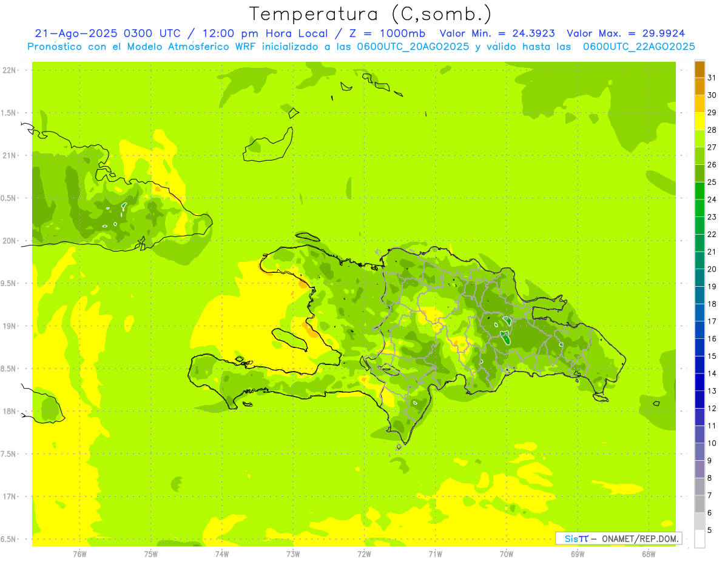Click the "76W" longitude label

(79, 554)
